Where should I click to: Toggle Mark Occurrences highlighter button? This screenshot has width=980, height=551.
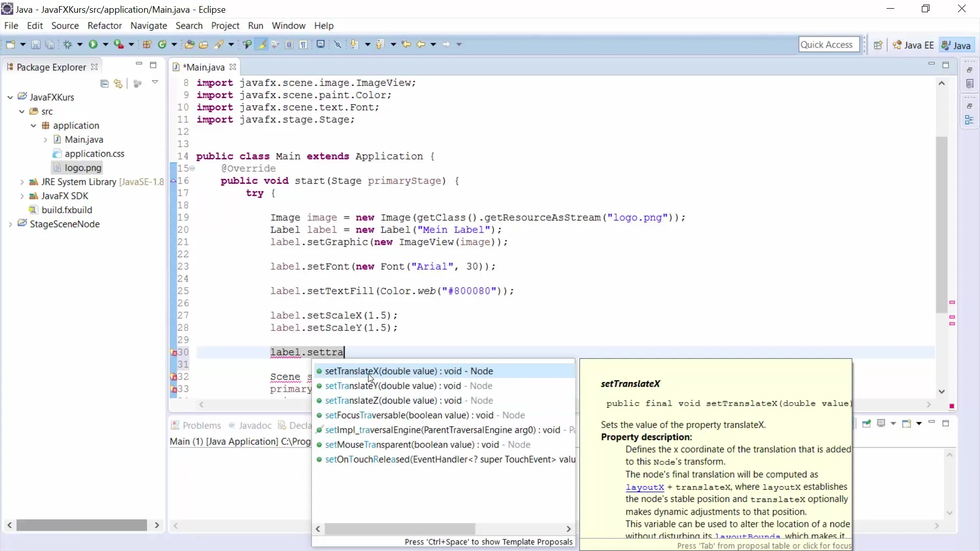(x=262, y=44)
